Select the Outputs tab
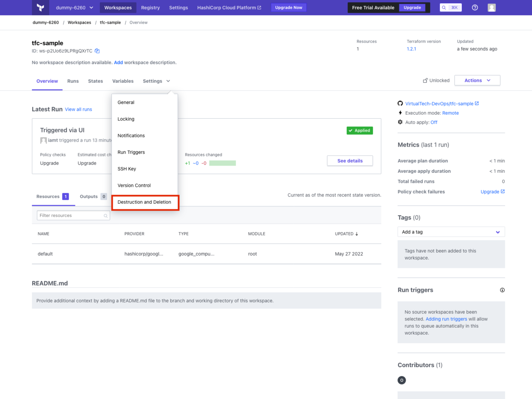The height and width of the screenshot is (399, 532). 93,197
